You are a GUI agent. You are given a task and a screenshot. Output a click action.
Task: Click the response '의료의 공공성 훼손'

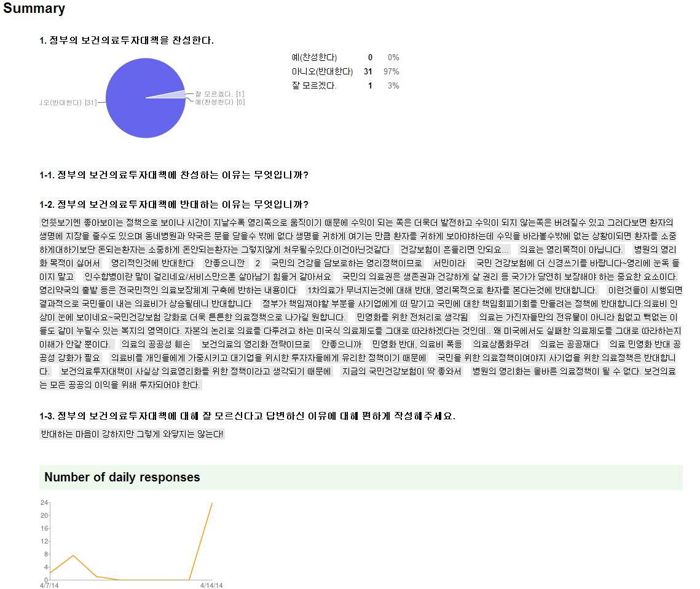156,344
